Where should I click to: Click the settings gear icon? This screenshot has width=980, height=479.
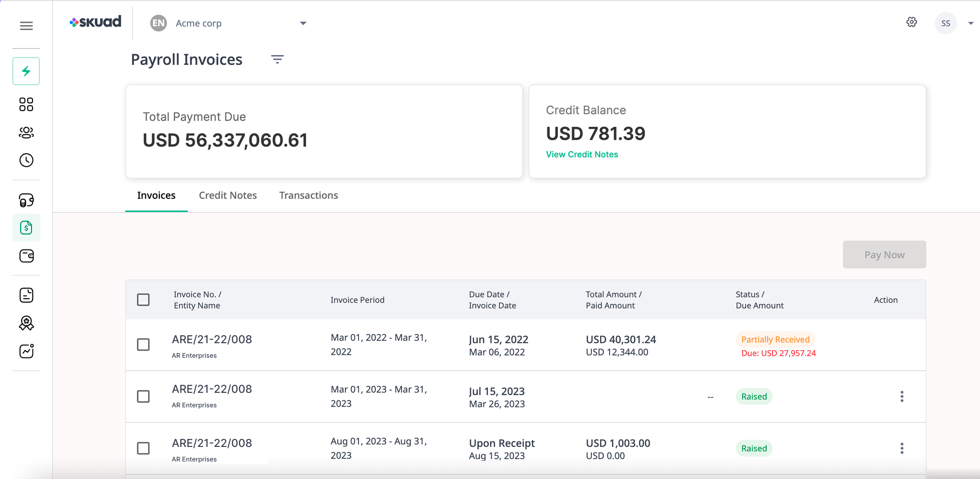coord(911,22)
